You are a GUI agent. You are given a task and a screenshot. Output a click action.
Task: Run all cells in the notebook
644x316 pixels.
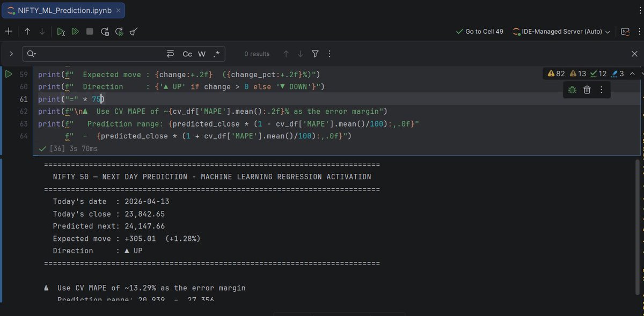pyautogui.click(x=75, y=31)
